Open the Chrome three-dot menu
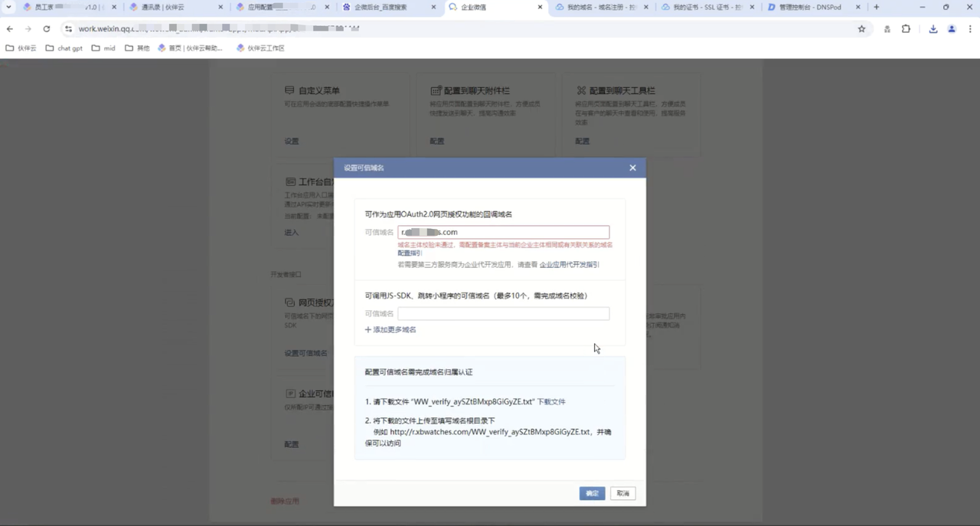 point(969,29)
